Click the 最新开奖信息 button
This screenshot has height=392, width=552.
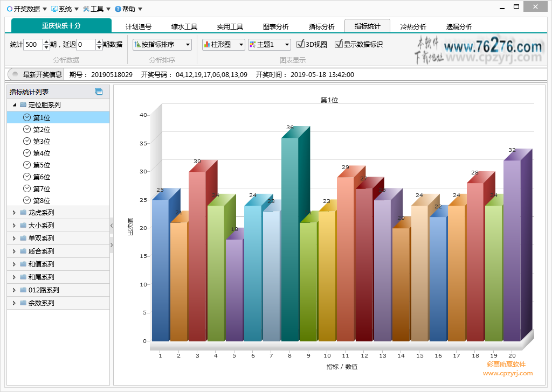36,74
